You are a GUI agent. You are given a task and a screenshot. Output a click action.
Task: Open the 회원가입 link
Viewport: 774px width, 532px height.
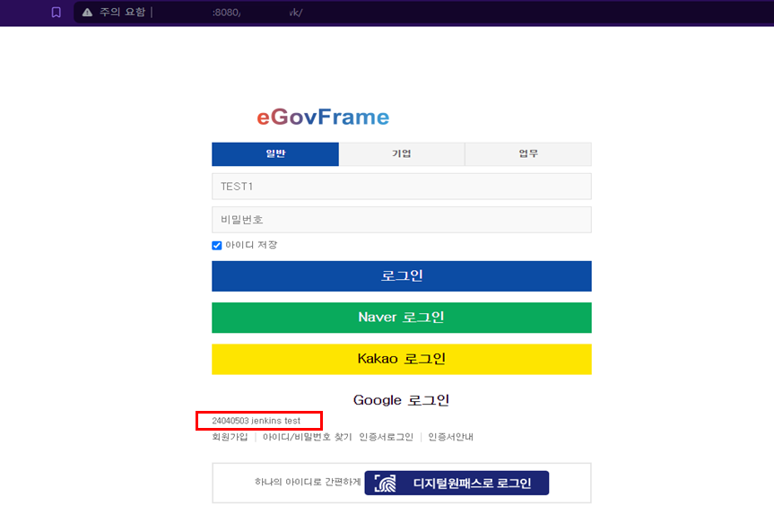[x=230, y=437]
